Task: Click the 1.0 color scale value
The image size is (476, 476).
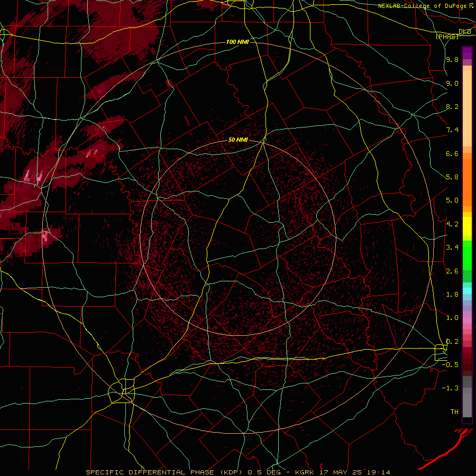Action: tap(452, 318)
